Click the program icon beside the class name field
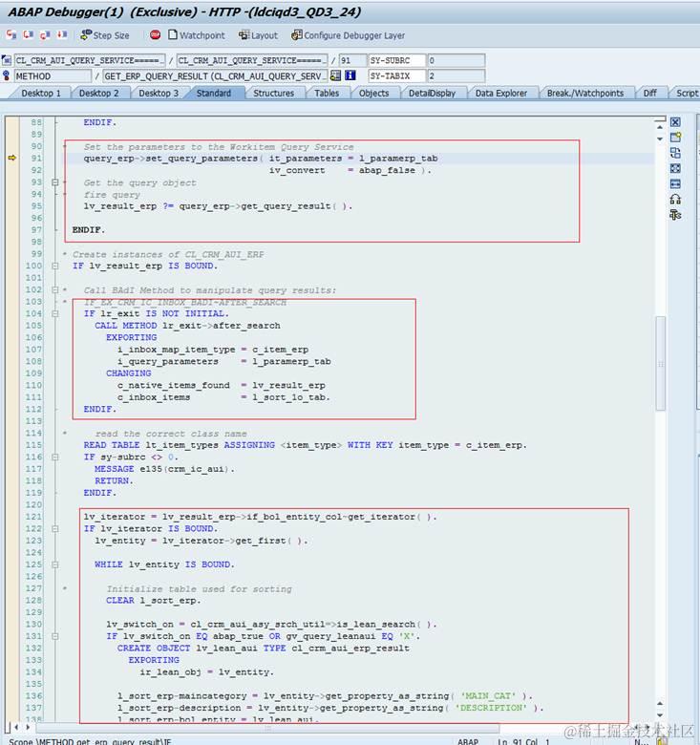700x745 pixels. [6, 60]
